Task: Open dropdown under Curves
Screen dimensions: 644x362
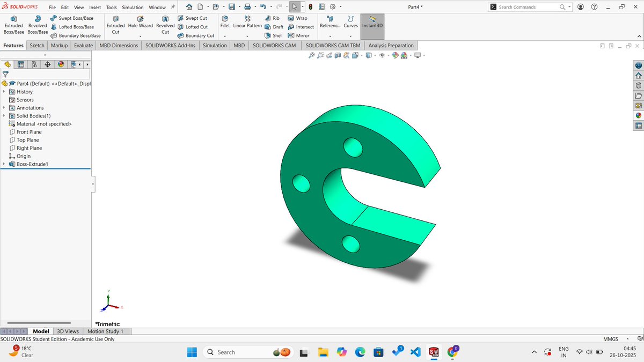Action: (350, 36)
